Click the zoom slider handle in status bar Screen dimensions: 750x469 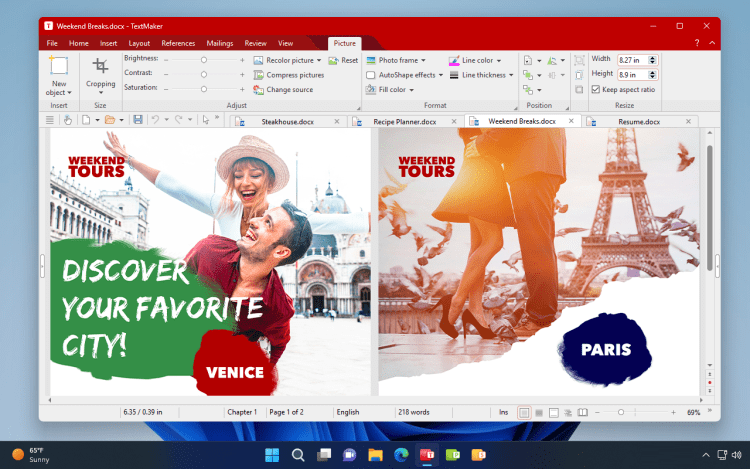click(621, 412)
